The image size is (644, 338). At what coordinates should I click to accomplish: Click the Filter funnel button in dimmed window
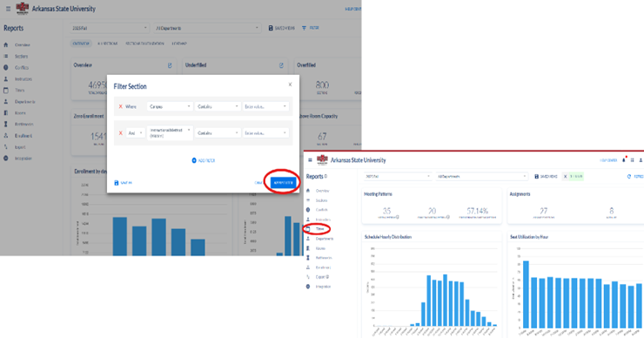point(311,28)
